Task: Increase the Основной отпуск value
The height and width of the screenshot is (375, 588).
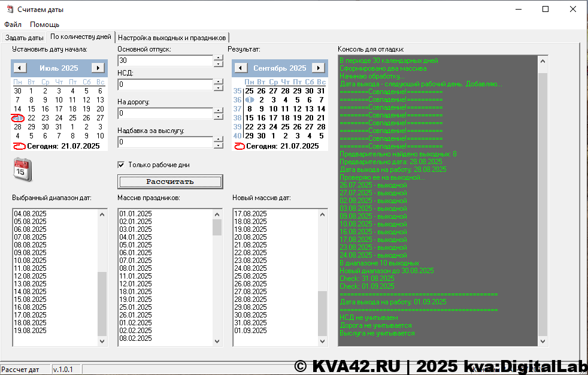Action: (x=219, y=58)
